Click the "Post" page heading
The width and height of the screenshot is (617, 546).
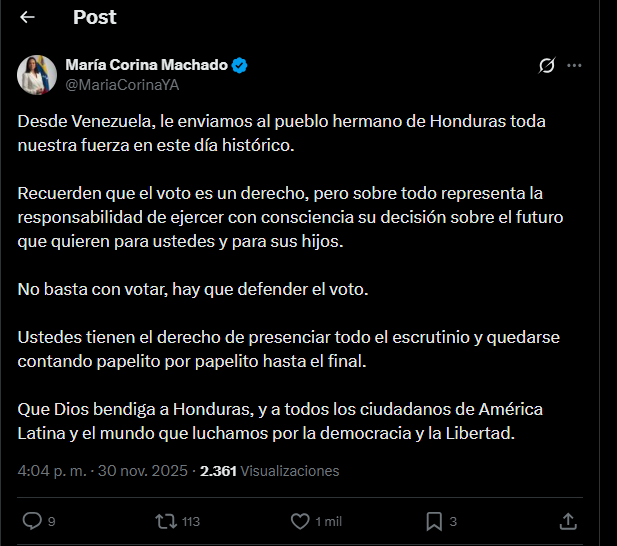(94, 17)
